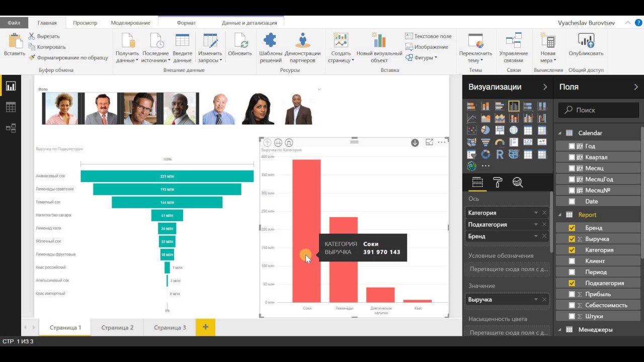Click the Поиск field search box
Screen dimensions: 644x362
[x=599, y=110]
